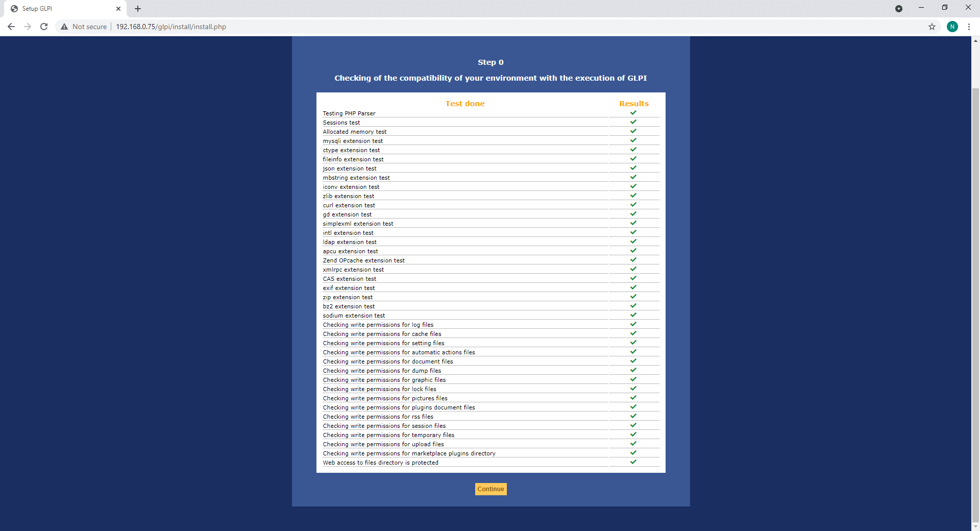Image resolution: width=980 pixels, height=531 pixels.
Task: Click checkmark for mysqli extension test
Action: click(x=633, y=140)
